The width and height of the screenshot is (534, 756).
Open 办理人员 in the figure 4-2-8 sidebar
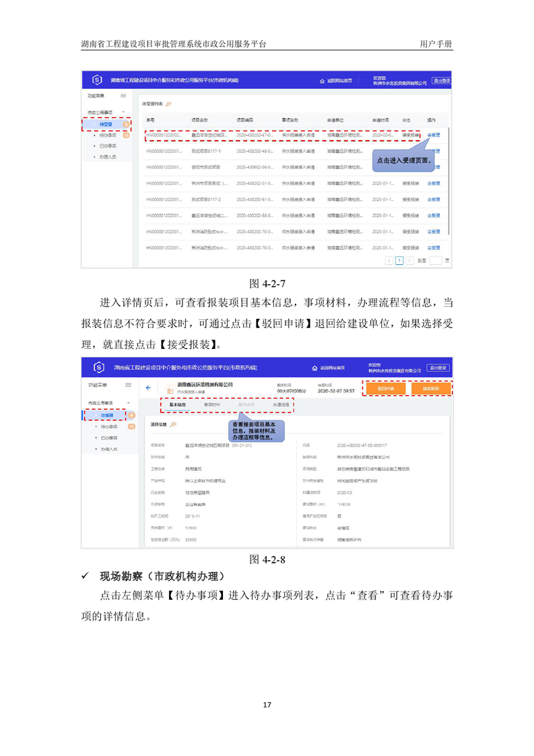click(109, 449)
